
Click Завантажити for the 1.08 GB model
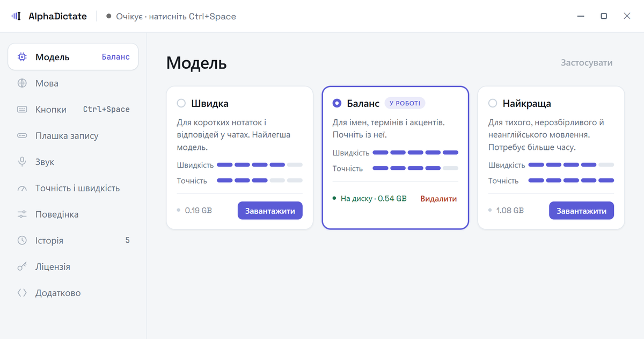581,211
